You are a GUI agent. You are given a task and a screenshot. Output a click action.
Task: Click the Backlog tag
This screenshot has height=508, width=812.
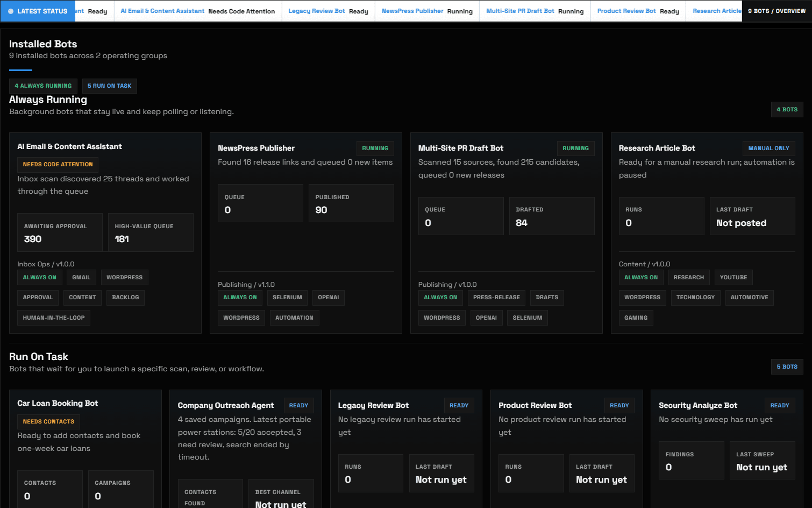click(x=125, y=298)
